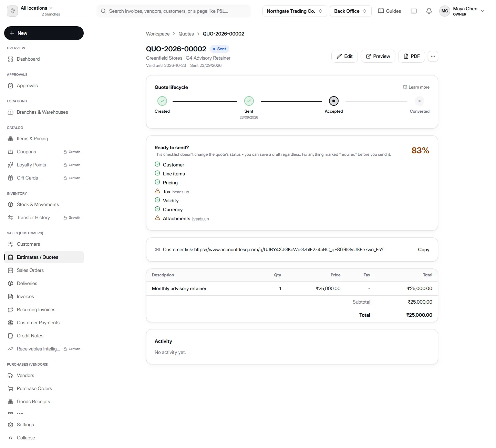
Task: Expand the Maya Chen user menu
Action: (x=462, y=11)
